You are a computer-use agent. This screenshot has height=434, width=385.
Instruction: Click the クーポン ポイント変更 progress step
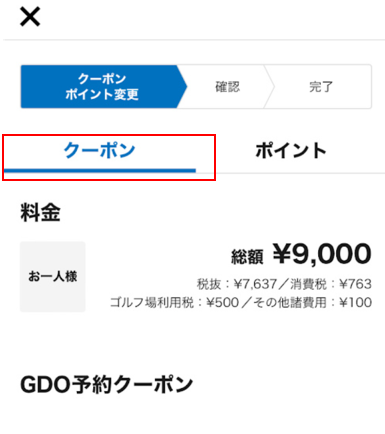(102, 87)
